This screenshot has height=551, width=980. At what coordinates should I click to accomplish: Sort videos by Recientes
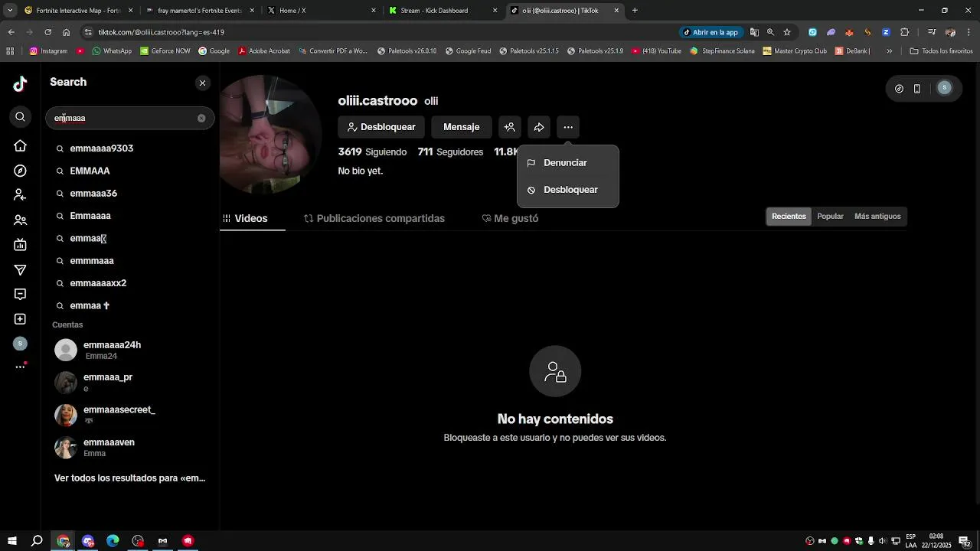(x=789, y=217)
